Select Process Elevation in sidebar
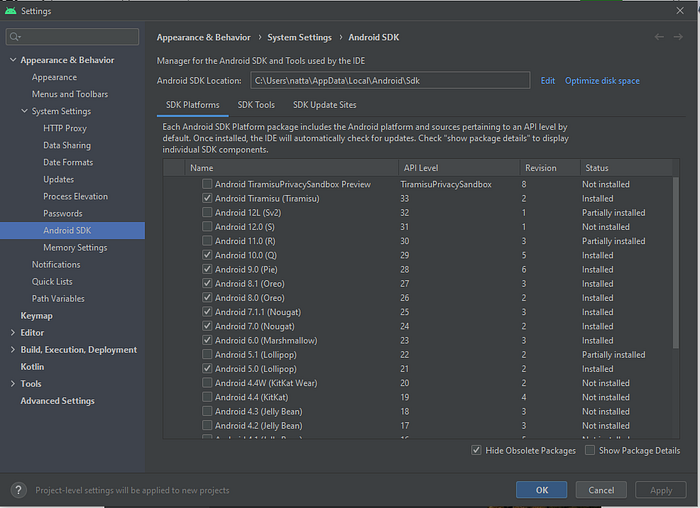The height and width of the screenshot is (508, 700). [75, 196]
